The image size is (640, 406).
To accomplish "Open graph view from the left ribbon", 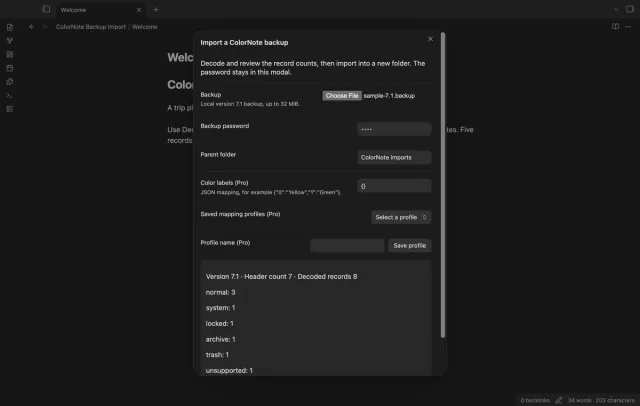I will tap(10, 41).
